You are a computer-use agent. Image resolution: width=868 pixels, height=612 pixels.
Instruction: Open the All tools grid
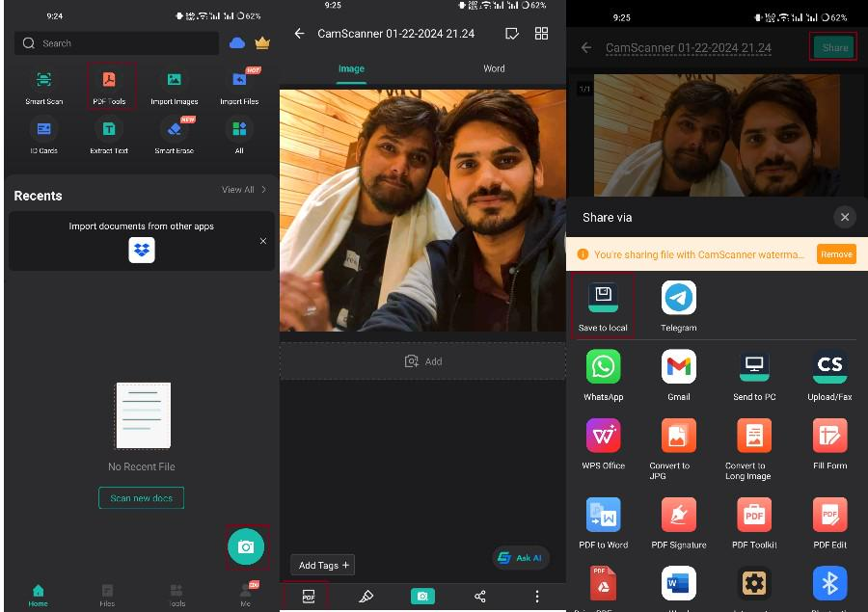pos(239,136)
